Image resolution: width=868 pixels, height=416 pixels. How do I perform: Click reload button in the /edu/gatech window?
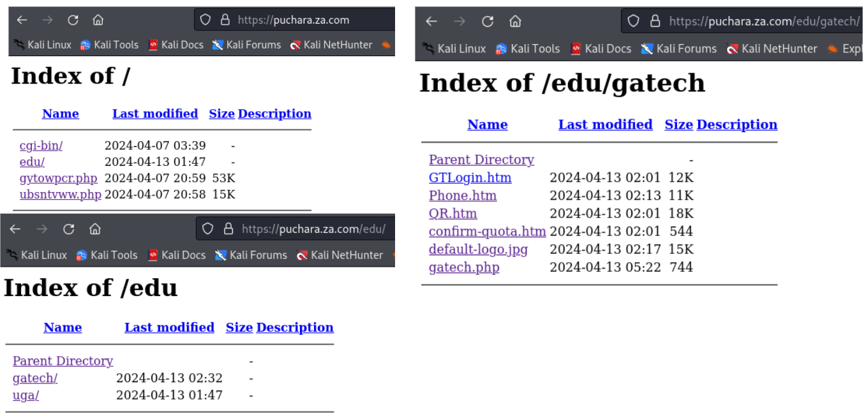click(x=488, y=21)
